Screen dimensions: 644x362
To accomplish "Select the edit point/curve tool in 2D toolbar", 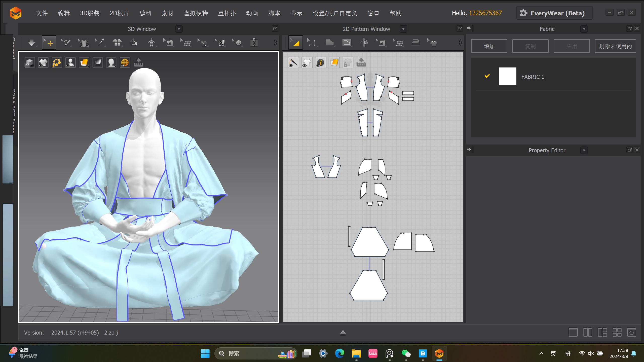I will 312,43.
